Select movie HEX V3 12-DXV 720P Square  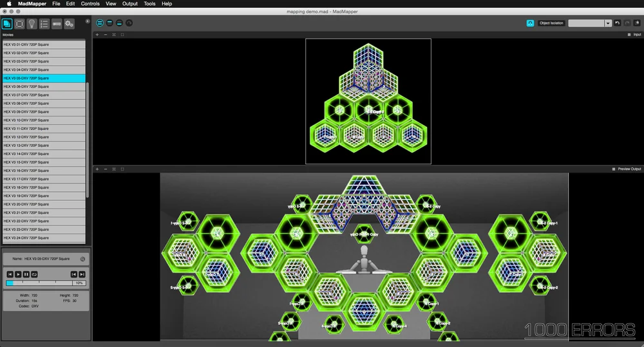[x=44, y=137]
